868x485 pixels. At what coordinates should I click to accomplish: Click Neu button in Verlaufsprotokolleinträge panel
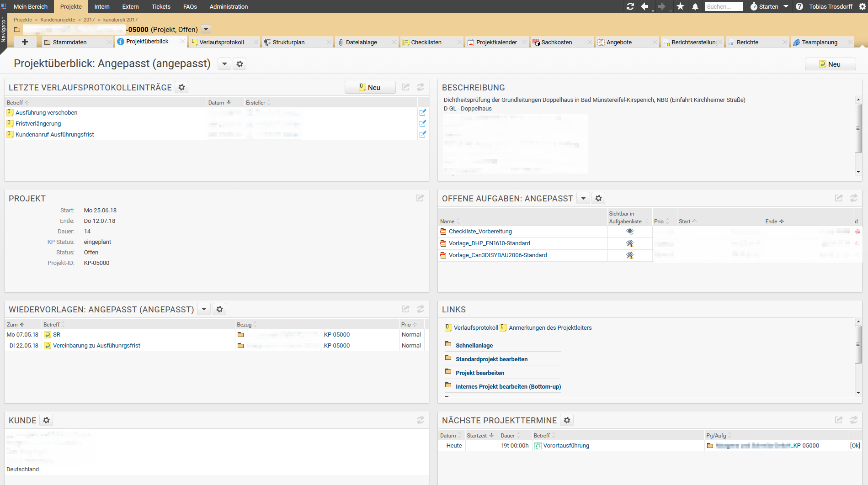point(370,87)
